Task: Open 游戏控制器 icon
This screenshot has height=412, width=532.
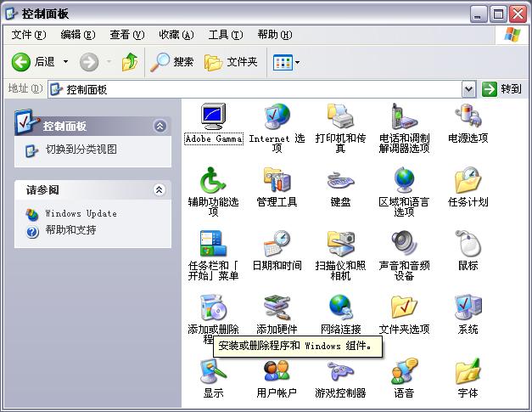Action: (340, 371)
